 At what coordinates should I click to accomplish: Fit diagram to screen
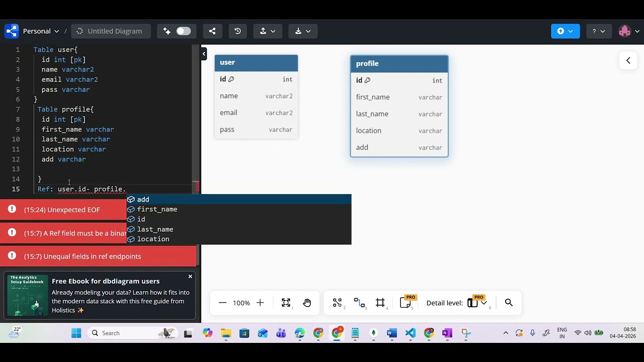[286, 303]
